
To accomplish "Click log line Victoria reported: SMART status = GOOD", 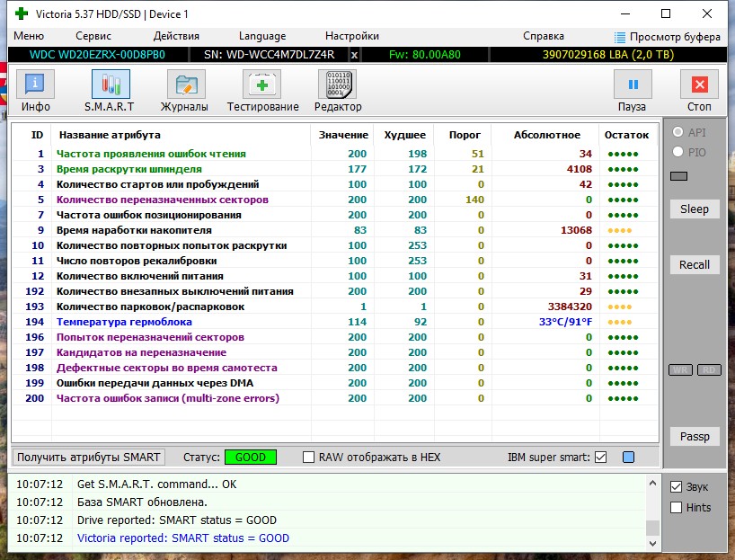I will [x=182, y=538].
